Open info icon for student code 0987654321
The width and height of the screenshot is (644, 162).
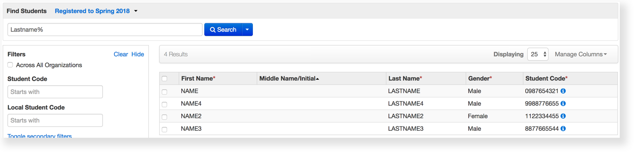pyautogui.click(x=563, y=91)
